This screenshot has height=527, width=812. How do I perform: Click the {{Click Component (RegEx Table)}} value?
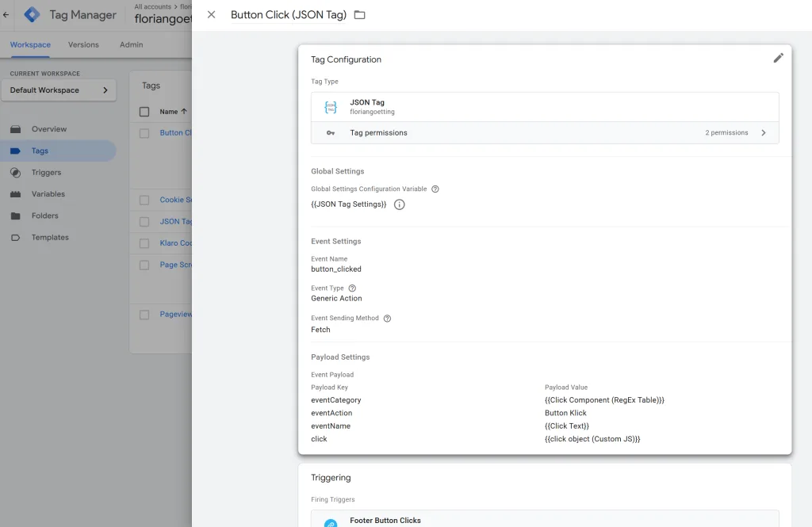[604, 400]
